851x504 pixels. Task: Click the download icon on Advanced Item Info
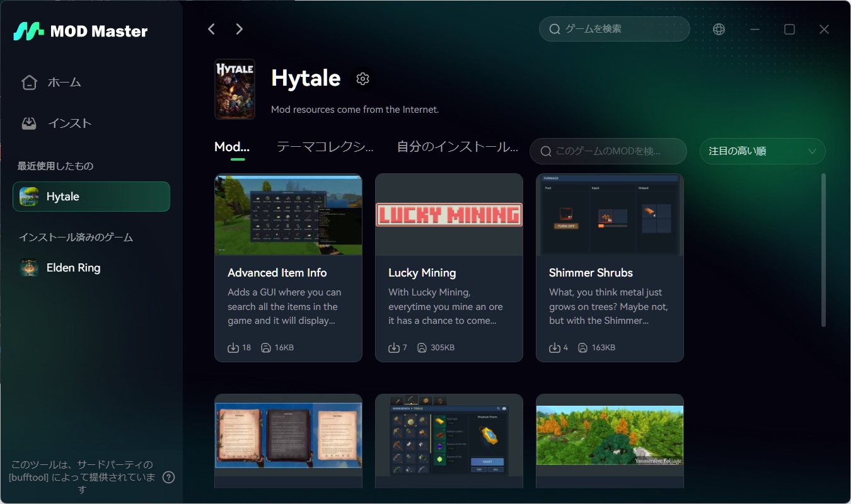(233, 348)
